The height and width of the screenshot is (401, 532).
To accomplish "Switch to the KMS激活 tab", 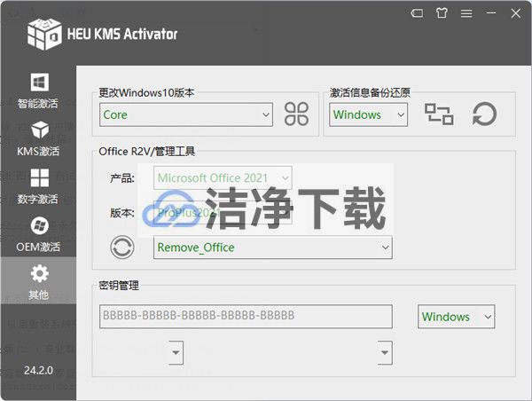I will 38,138.
